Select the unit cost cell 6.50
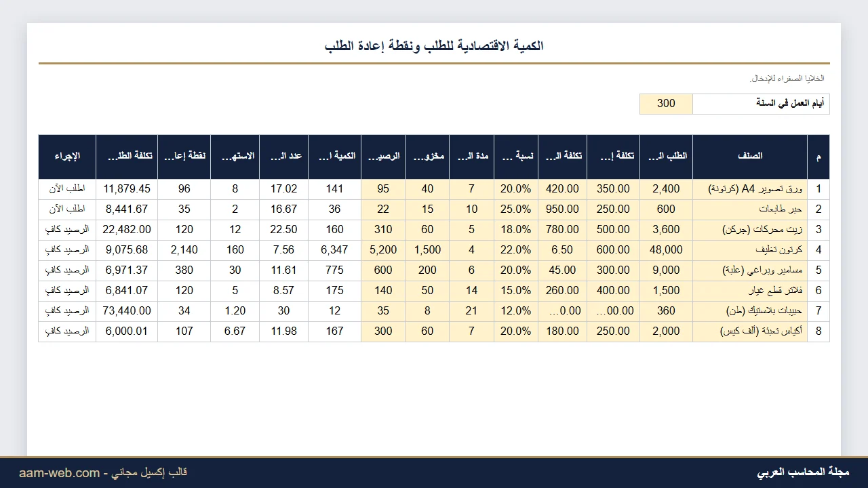The height and width of the screenshot is (488, 868). (562, 250)
